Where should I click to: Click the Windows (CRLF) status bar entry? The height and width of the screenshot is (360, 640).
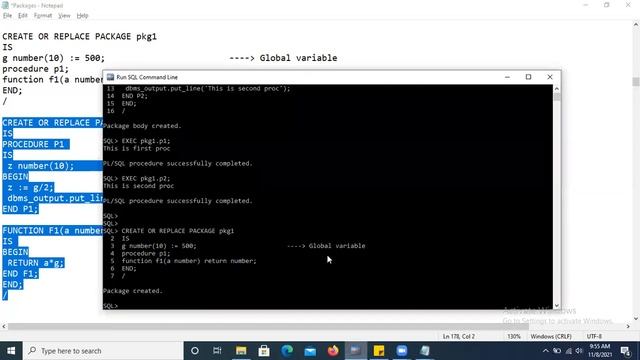coord(551,336)
